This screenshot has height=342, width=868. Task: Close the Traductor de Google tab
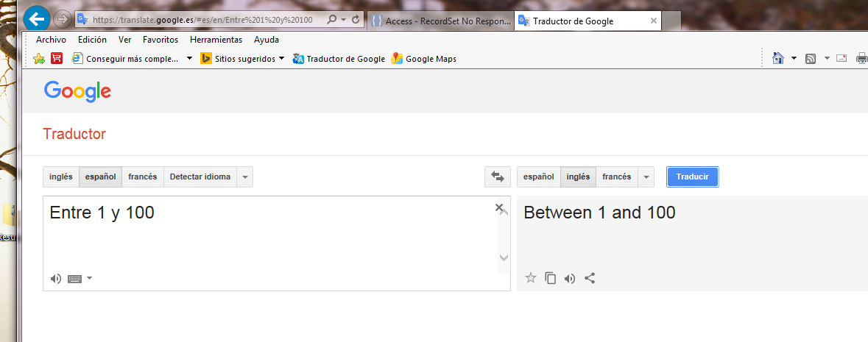654,21
